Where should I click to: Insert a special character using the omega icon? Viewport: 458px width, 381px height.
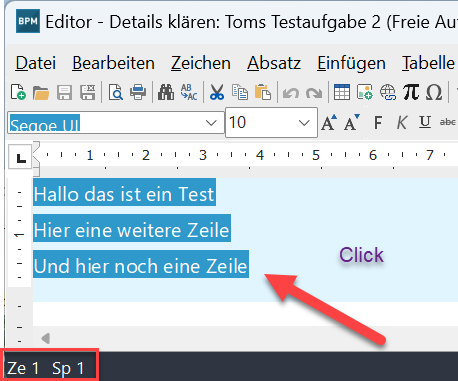coord(434,92)
